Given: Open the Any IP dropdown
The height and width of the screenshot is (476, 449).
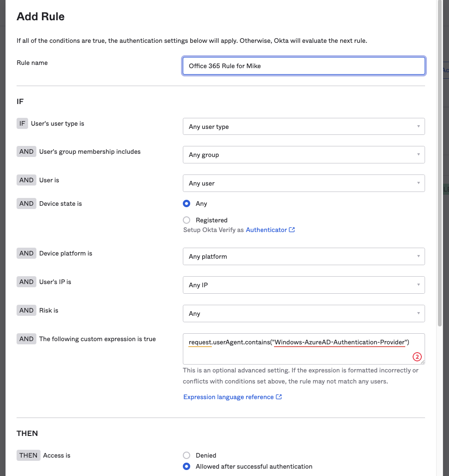Looking at the screenshot, I should point(304,285).
